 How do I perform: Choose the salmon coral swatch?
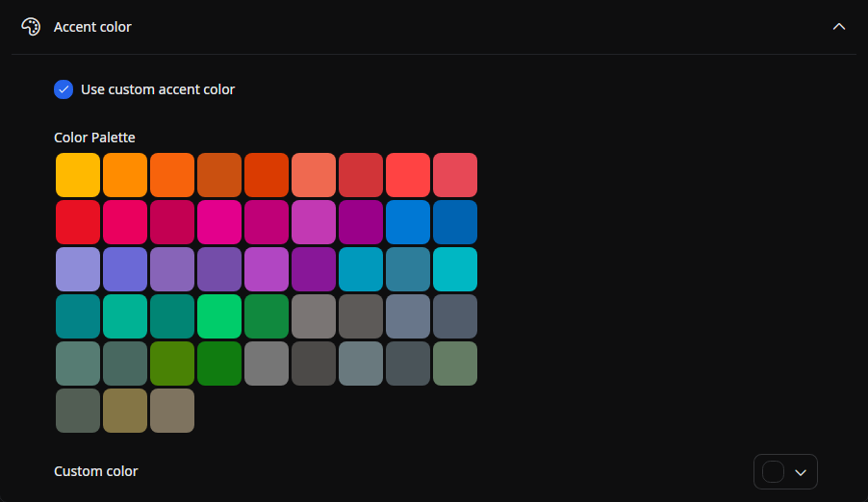pyautogui.click(x=314, y=175)
